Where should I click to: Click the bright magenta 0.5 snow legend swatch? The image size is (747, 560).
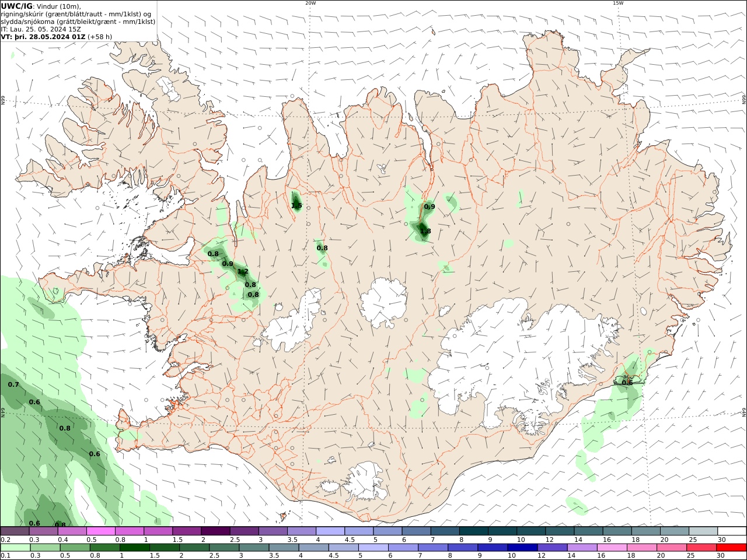coord(101,531)
